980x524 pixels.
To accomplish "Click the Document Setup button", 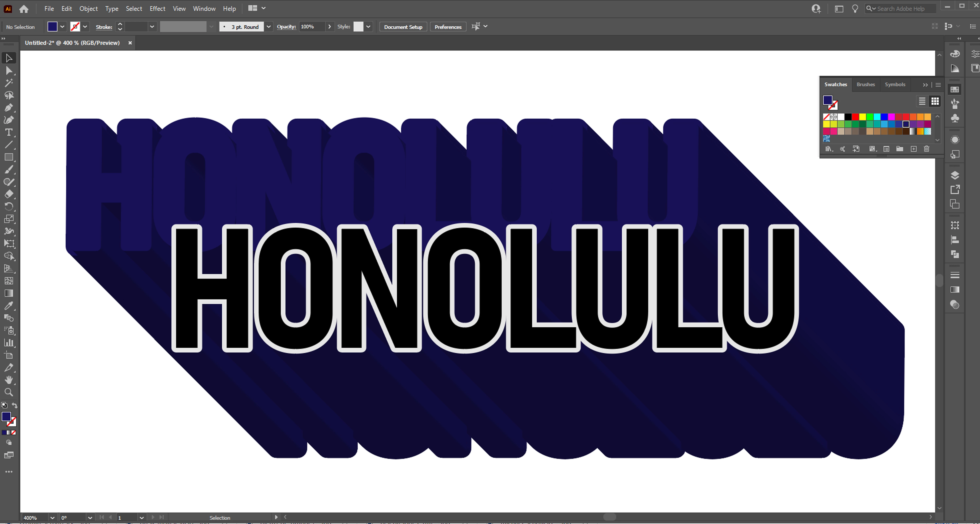I will (403, 27).
